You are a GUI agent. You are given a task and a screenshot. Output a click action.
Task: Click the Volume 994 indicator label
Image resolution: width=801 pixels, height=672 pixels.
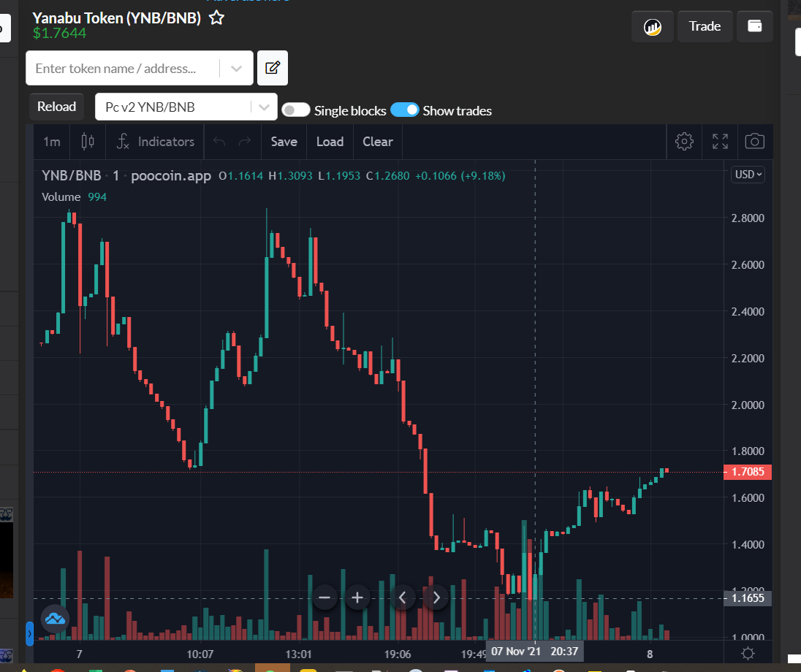pos(74,197)
